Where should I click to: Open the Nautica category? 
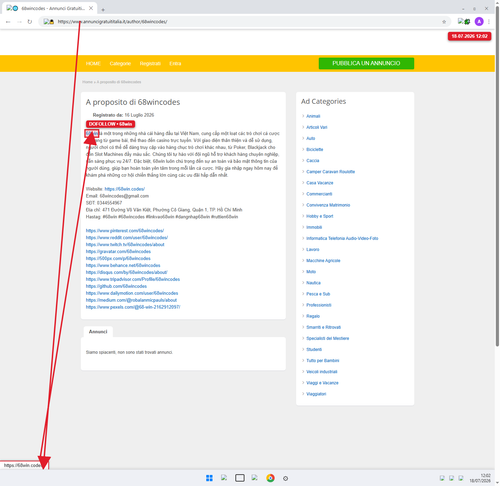[x=313, y=283]
